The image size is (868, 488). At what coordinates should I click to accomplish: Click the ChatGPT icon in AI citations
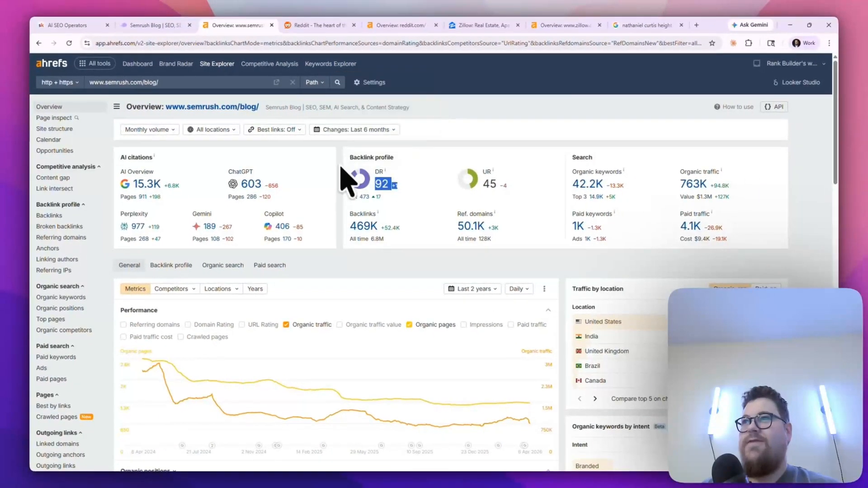click(233, 184)
